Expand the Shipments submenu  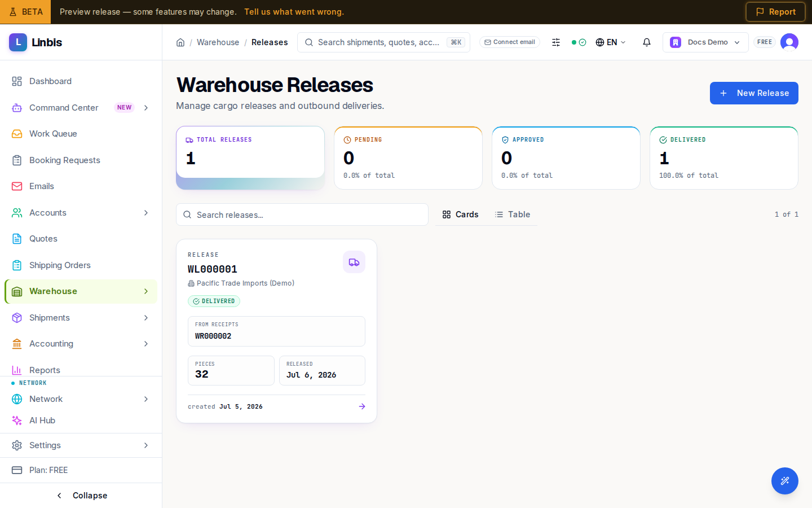[146, 318]
